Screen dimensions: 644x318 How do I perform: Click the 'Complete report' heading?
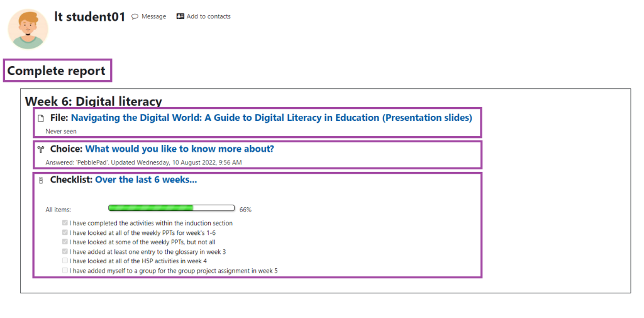coord(57,71)
